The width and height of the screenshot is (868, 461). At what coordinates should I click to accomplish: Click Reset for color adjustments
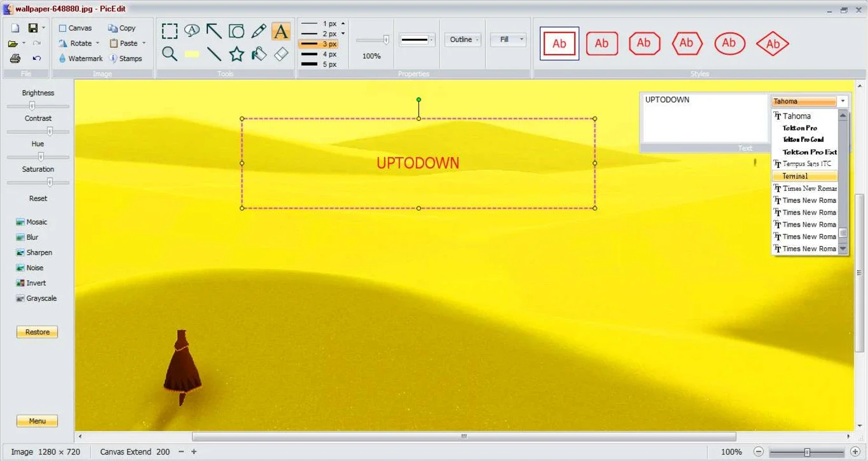point(38,198)
